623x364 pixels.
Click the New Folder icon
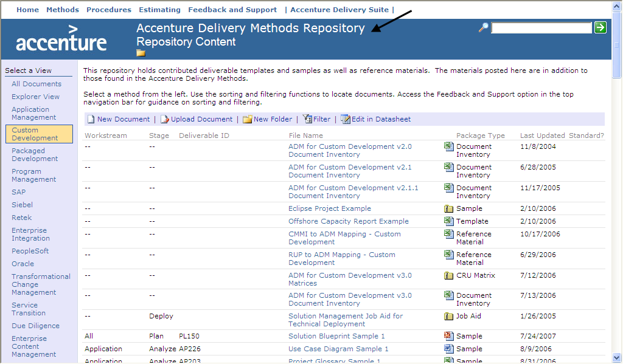pyautogui.click(x=248, y=119)
